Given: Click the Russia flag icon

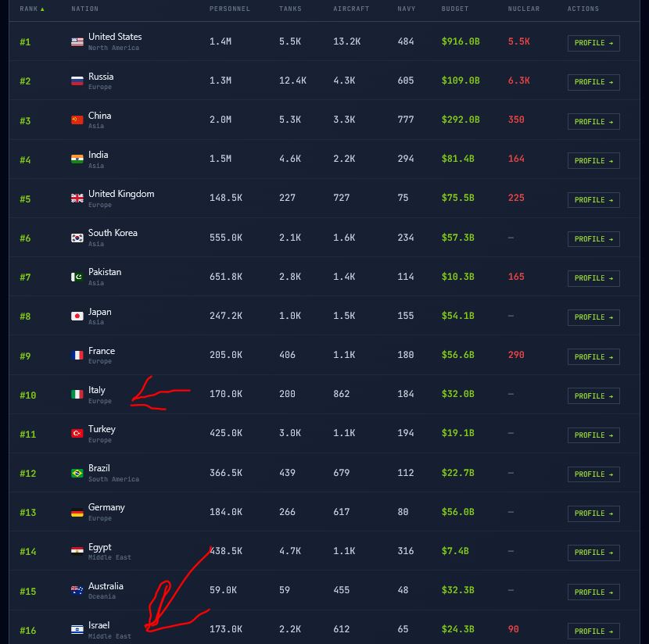Looking at the screenshot, I should 77,81.
